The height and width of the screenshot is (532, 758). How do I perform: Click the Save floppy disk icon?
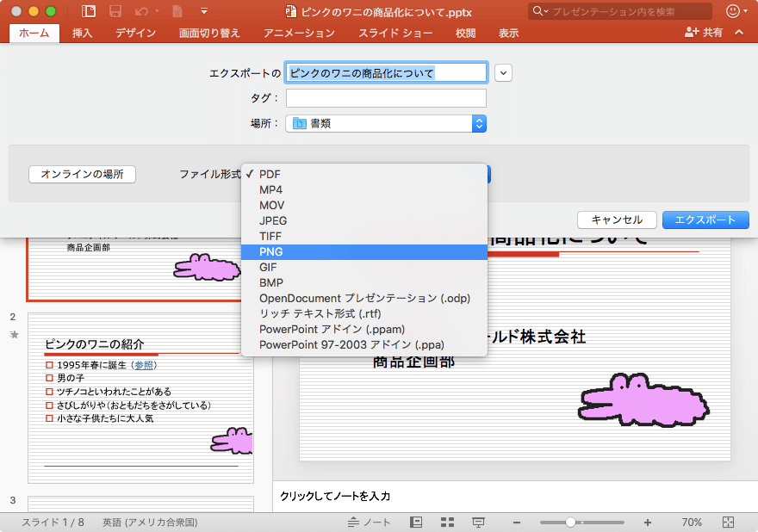point(115,11)
